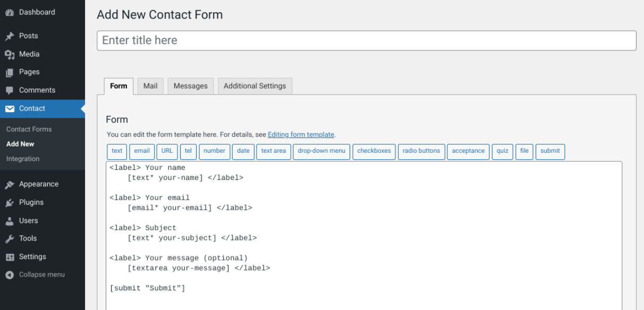Click the Settings sliders icon

tap(10, 257)
